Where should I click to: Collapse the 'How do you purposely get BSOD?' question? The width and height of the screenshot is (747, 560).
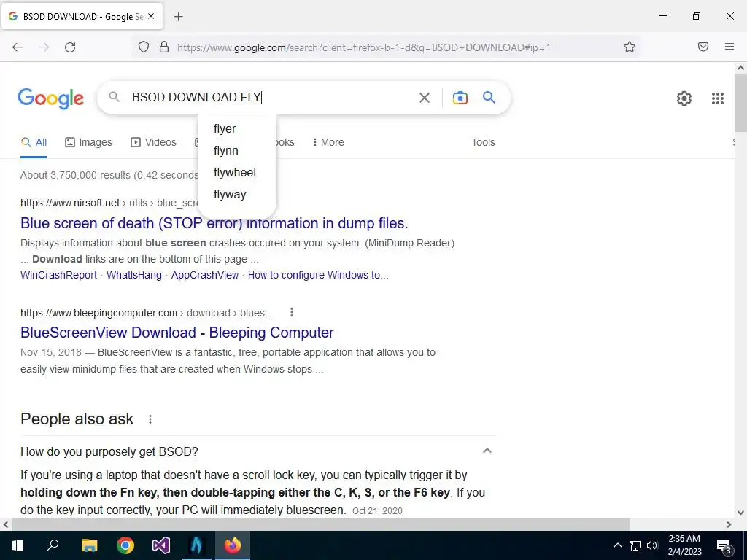[x=487, y=451]
